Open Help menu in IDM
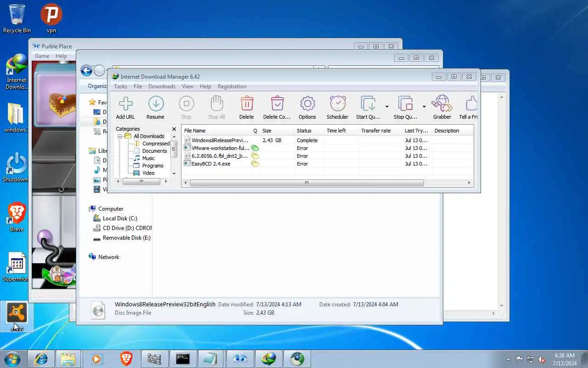 (205, 86)
